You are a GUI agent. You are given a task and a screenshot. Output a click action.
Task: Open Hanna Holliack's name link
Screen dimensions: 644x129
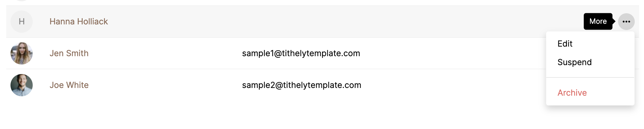79,22
